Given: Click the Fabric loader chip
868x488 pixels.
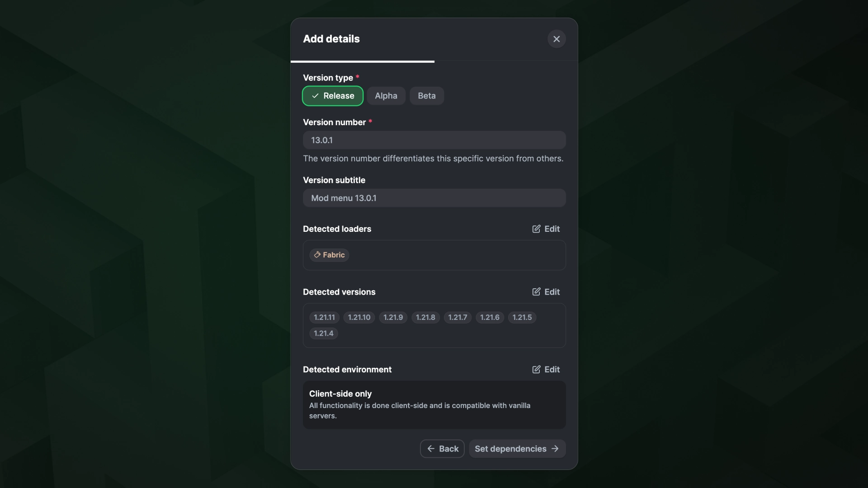Looking at the screenshot, I should click(329, 255).
